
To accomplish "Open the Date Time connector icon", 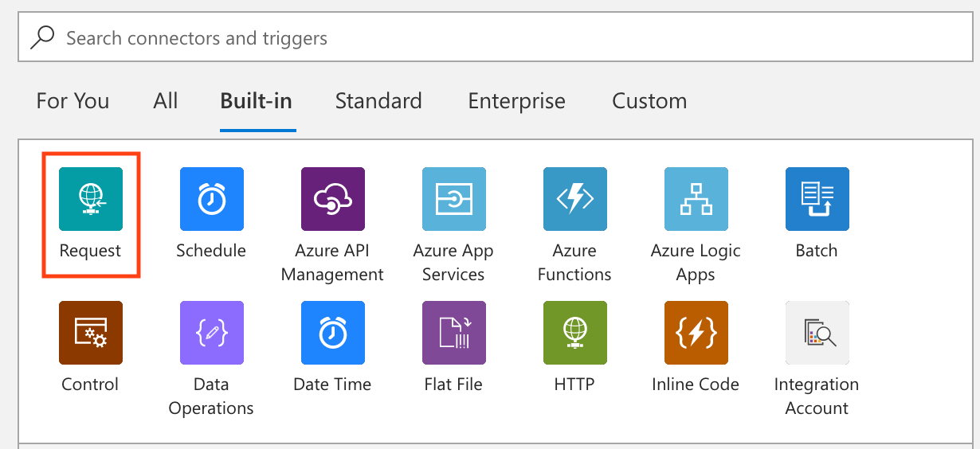I will click(333, 333).
